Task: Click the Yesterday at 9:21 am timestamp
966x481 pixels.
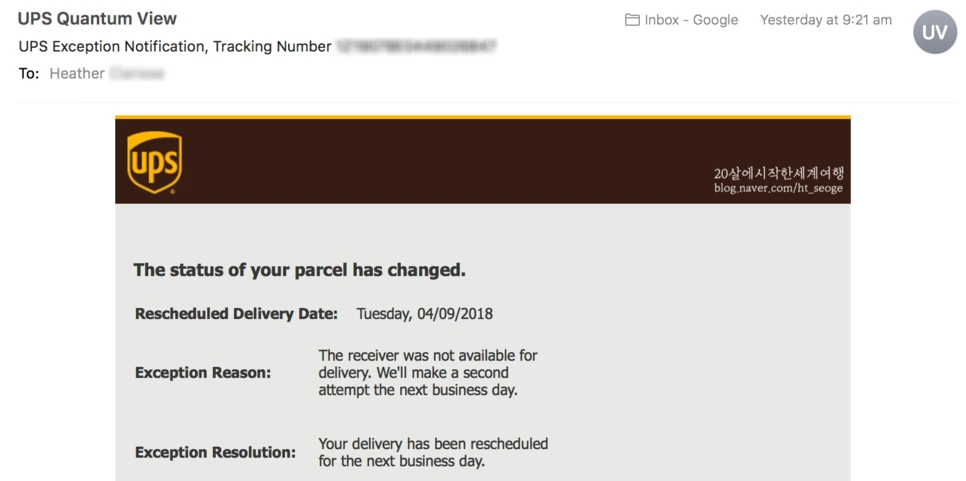Action: pyautogui.click(x=826, y=20)
